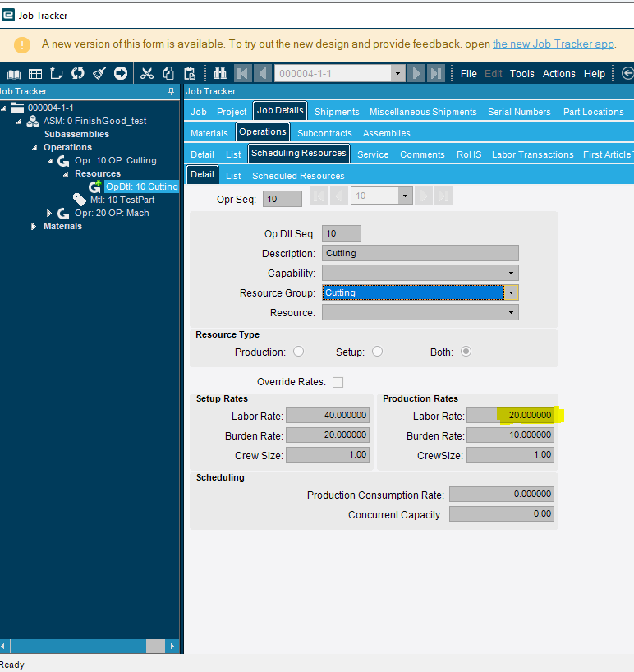This screenshot has width=634, height=672.
Task: Go to previous job record
Action: tap(263, 73)
